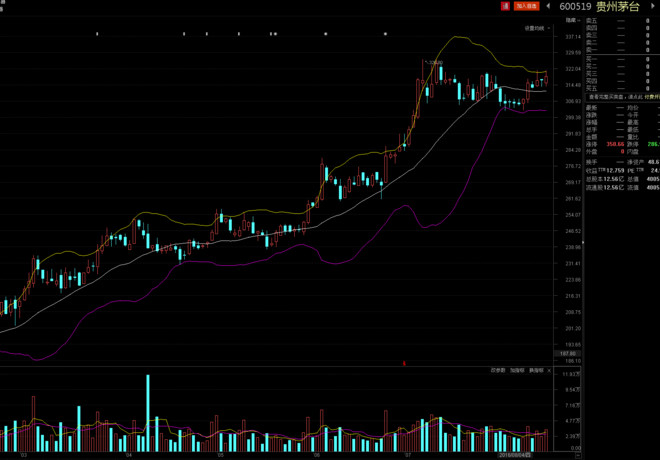Viewport: 660px width, 460px height.
Task: Add stock via 加入自选 button
Action: coord(526,6)
